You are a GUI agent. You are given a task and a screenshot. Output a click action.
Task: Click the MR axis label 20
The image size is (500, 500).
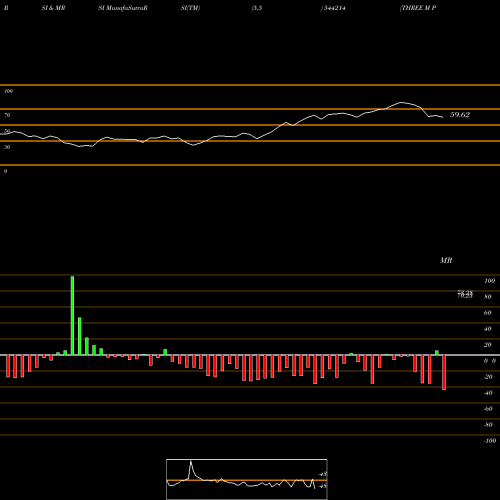pyautogui.click(x=488, y=345)
